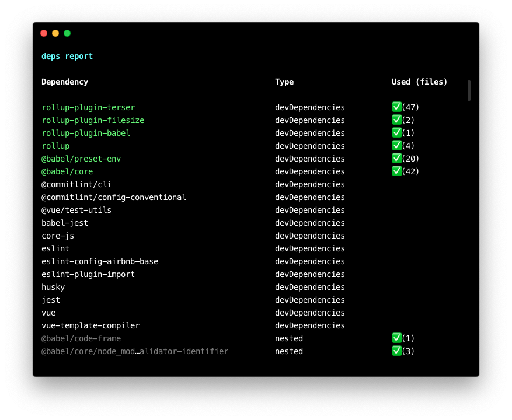Click the green zoom window button
The image size is (512, 420).
click(x=67, y=33)
